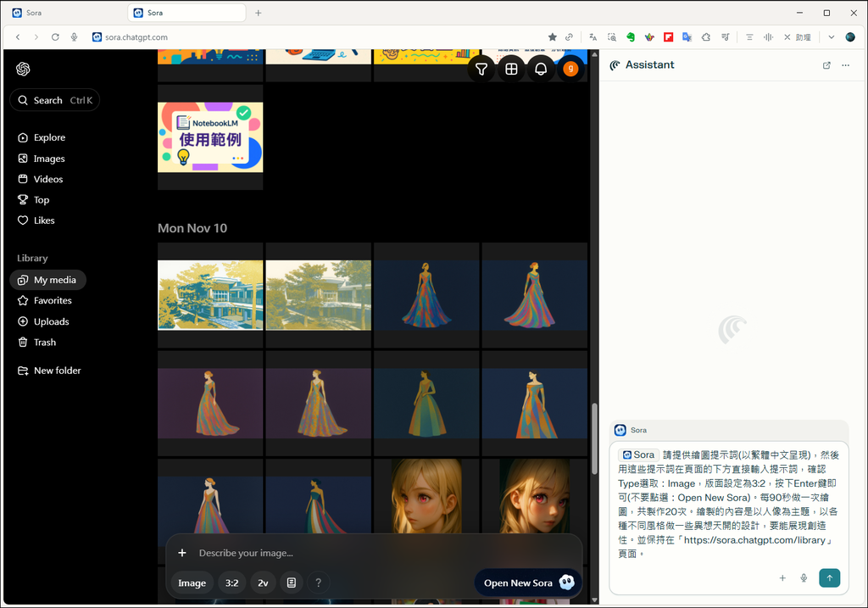Open Favorites in the Library

[x=52, y=300]
